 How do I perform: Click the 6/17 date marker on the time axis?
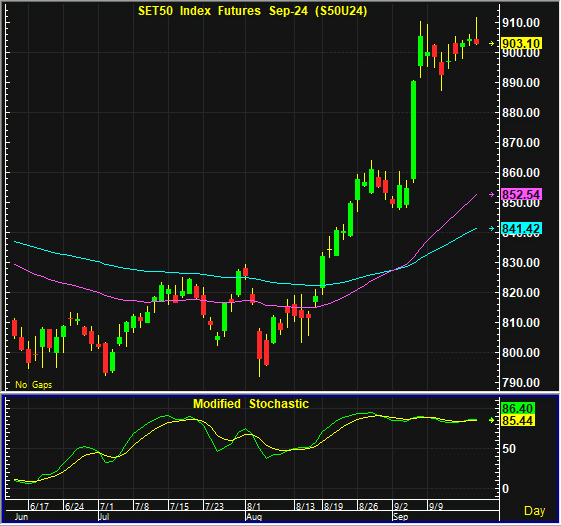coord(39,506)
